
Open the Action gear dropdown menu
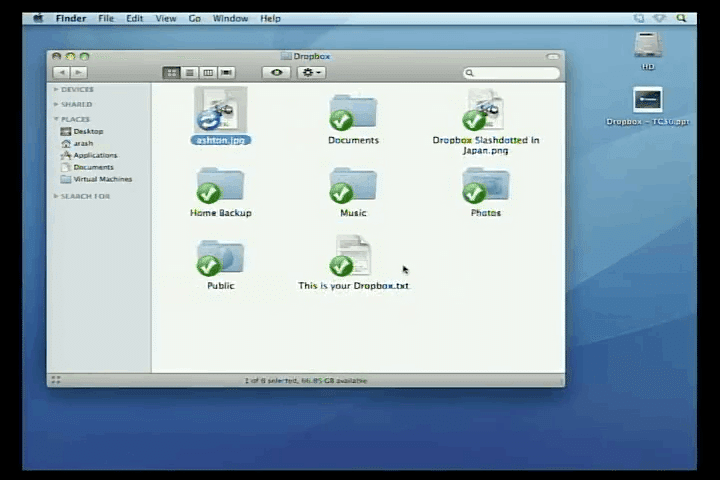pos(311,73)
